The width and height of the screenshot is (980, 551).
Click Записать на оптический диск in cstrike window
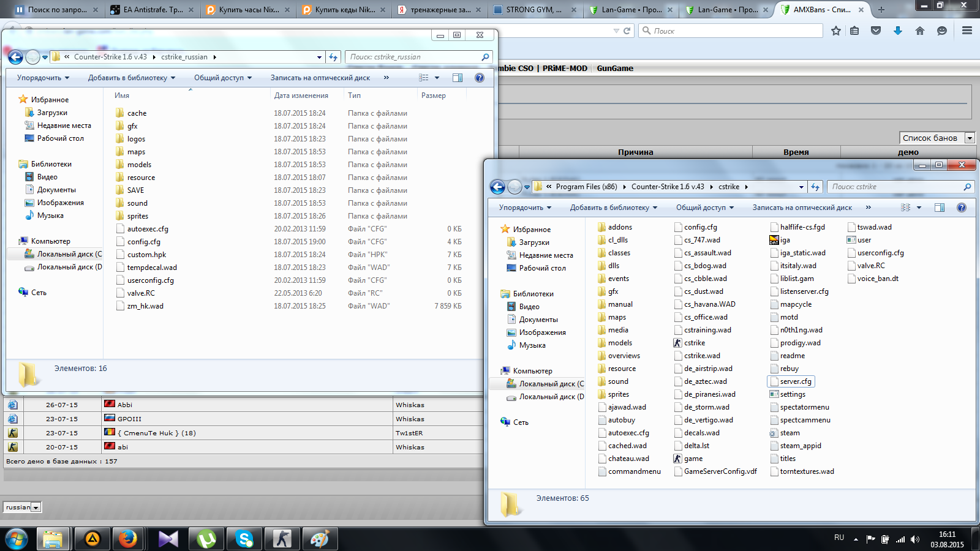pyautogui.click(x=802, y=208)
